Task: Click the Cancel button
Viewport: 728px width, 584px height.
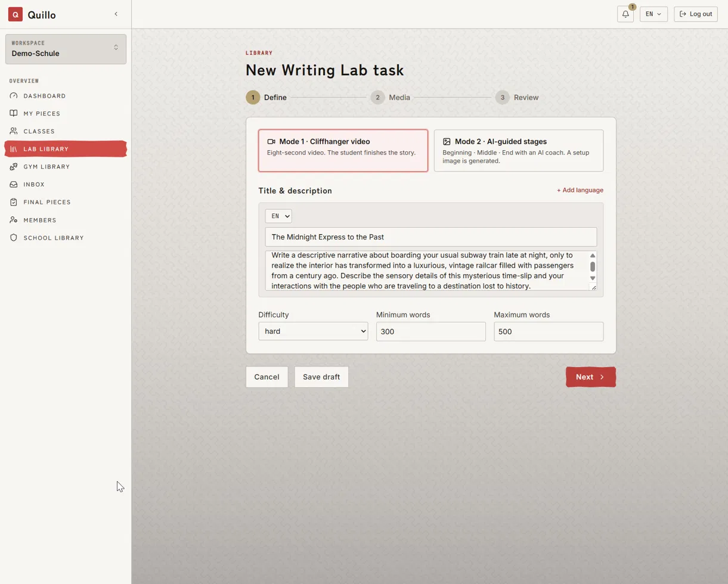Action: pyautogui.click(x=267, y=377)
